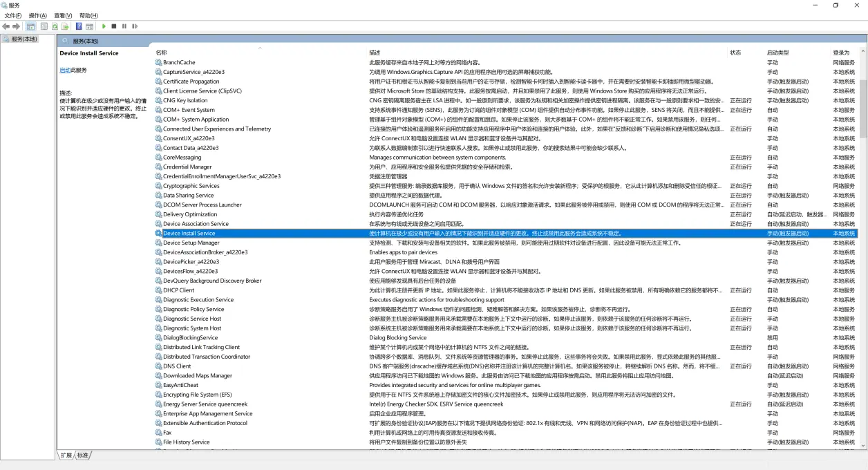Switch to the 标准 tab

tap(83, 455)
